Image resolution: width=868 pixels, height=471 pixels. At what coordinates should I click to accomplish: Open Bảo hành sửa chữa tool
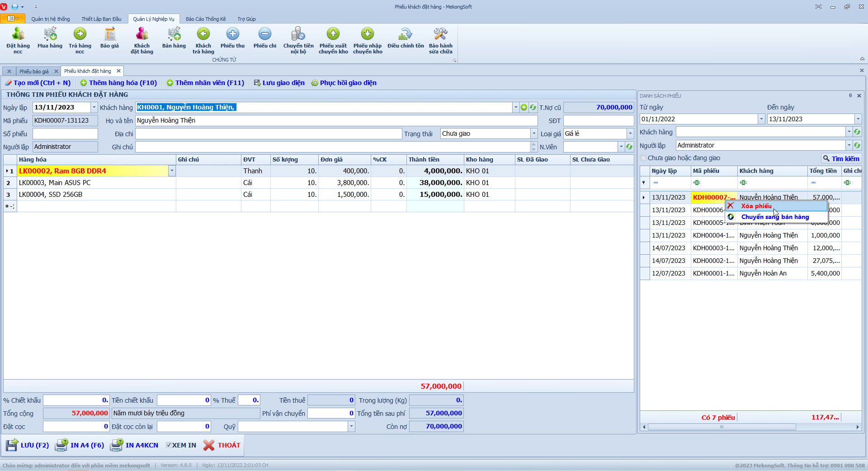440,40
